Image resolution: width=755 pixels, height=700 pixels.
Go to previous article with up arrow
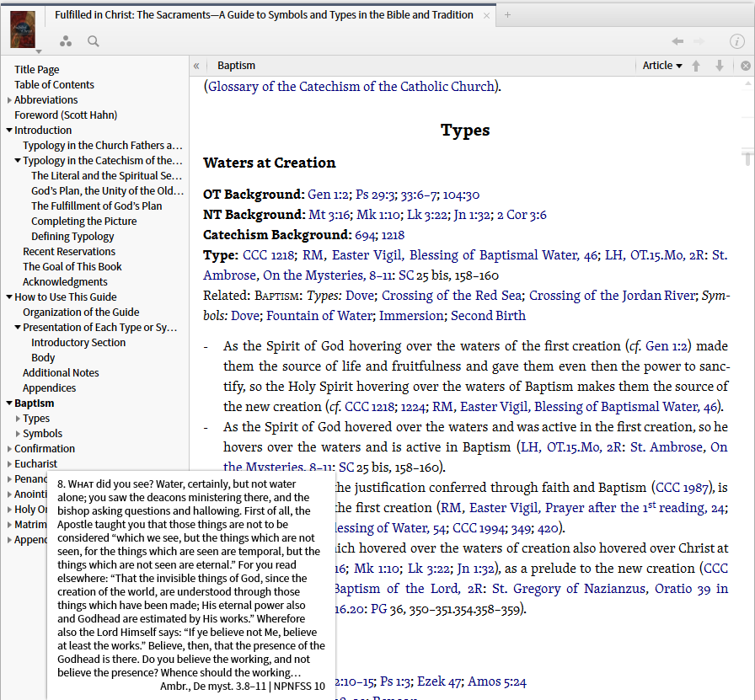coord(696,66)
